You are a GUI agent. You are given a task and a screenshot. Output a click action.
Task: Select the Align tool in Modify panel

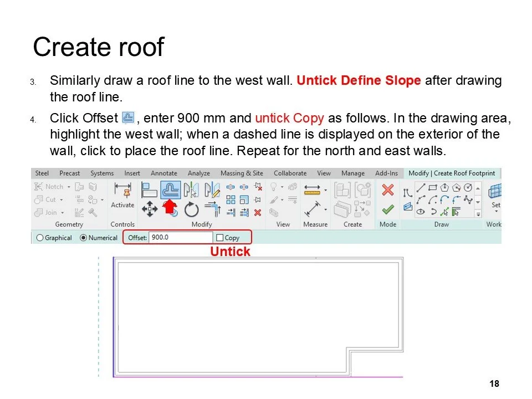click(x=149, y=190)
